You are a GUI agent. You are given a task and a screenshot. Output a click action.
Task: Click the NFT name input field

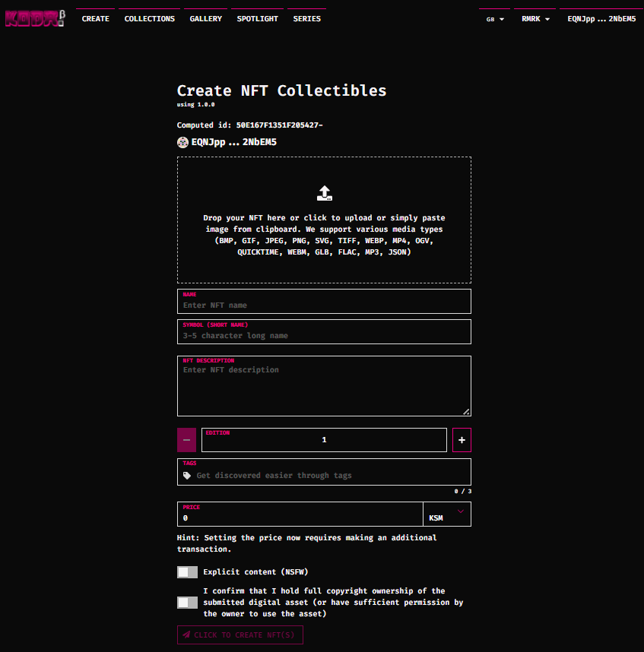coord(324,305)
